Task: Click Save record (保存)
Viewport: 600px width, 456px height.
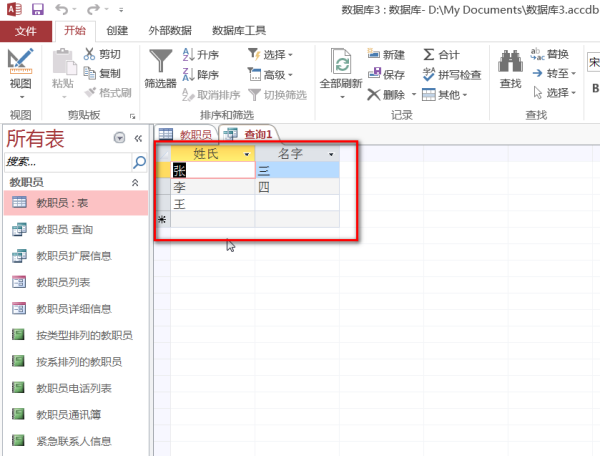Action: click(386, 74)
